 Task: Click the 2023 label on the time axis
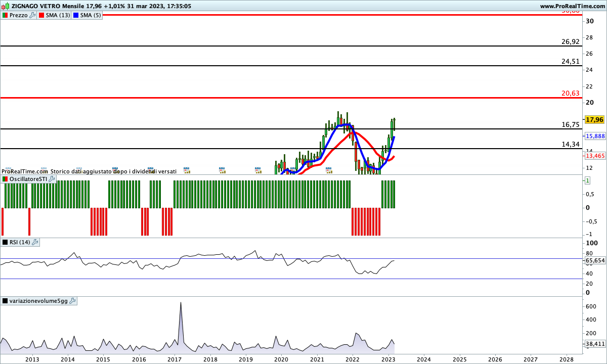coord(388,359)
